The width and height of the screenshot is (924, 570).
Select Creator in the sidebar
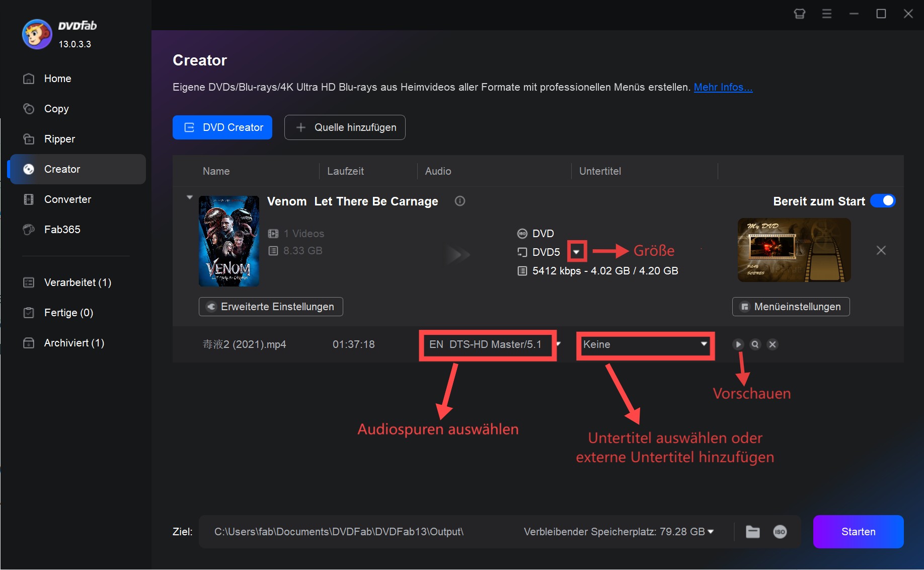pyautogui.click(x=78, y=169)
